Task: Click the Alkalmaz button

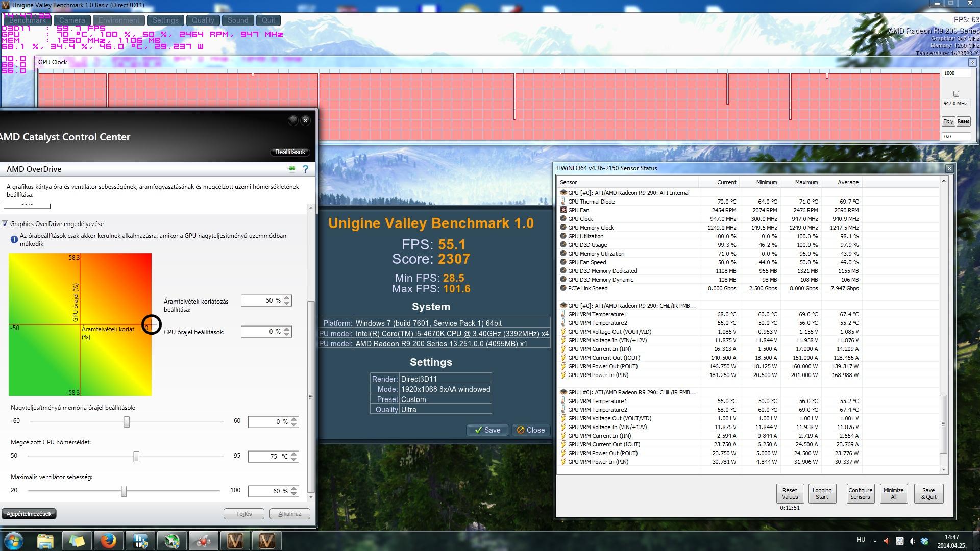Action: [x=289, y=514]
